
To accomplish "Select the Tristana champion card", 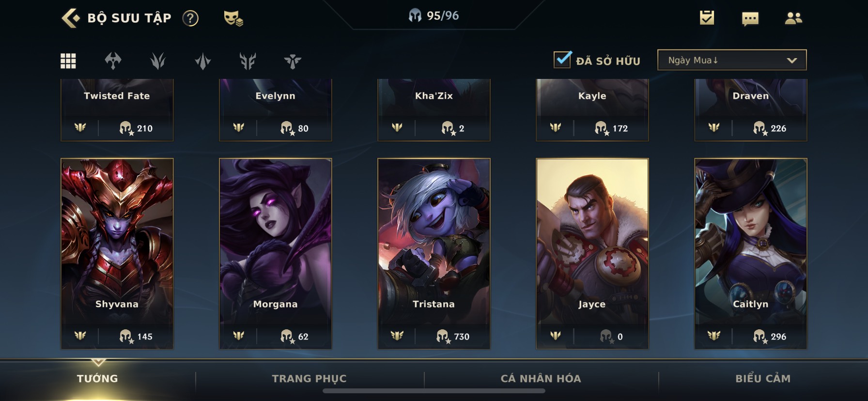I will point(434,253).
